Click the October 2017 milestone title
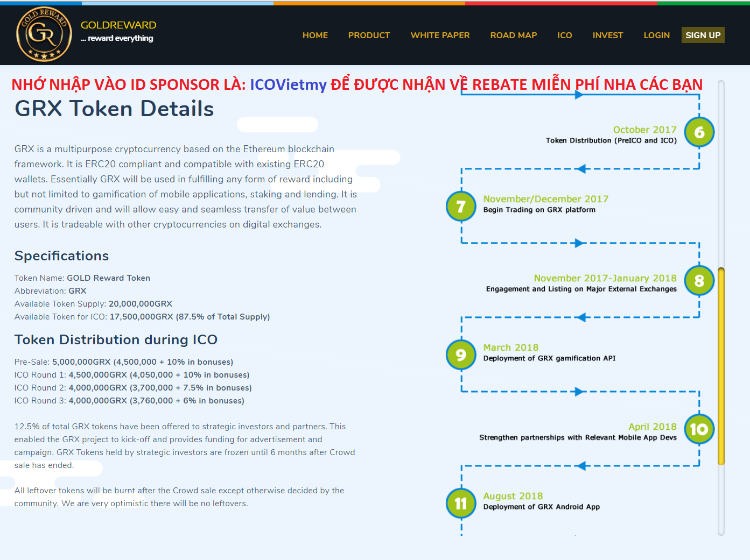This screenshot has height=560, width=750. 644,130
